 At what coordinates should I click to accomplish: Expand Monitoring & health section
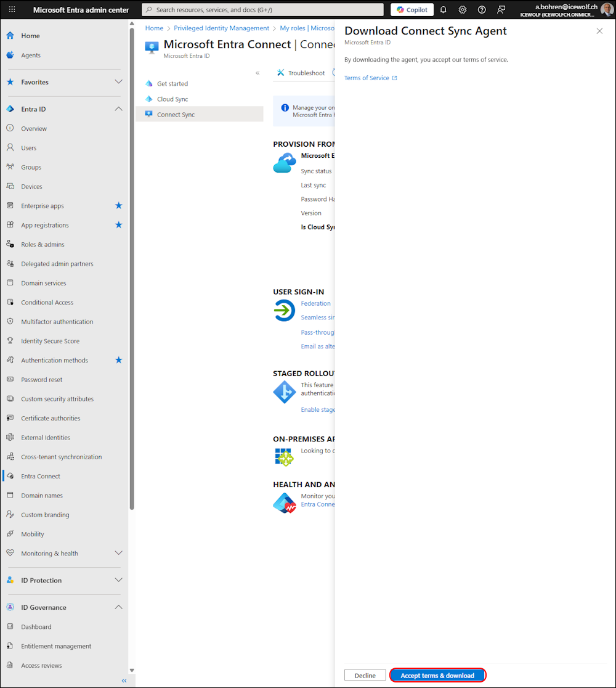click(118, 553)
